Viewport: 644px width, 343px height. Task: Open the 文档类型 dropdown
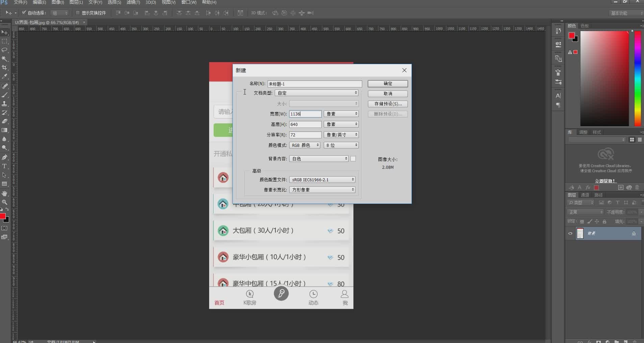coord(317,93)
